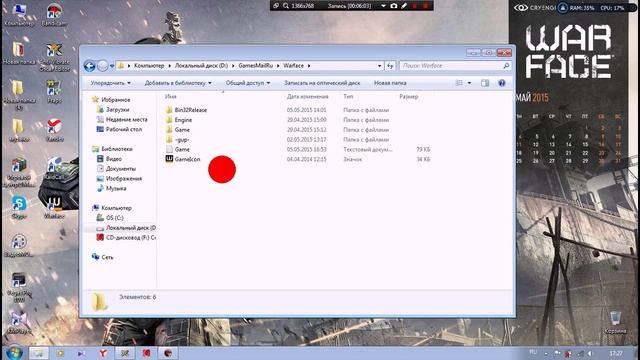The width and height of the screenshot is (640, 360).
Task: Click the taskbar clock
Action: tap(616, 353)
